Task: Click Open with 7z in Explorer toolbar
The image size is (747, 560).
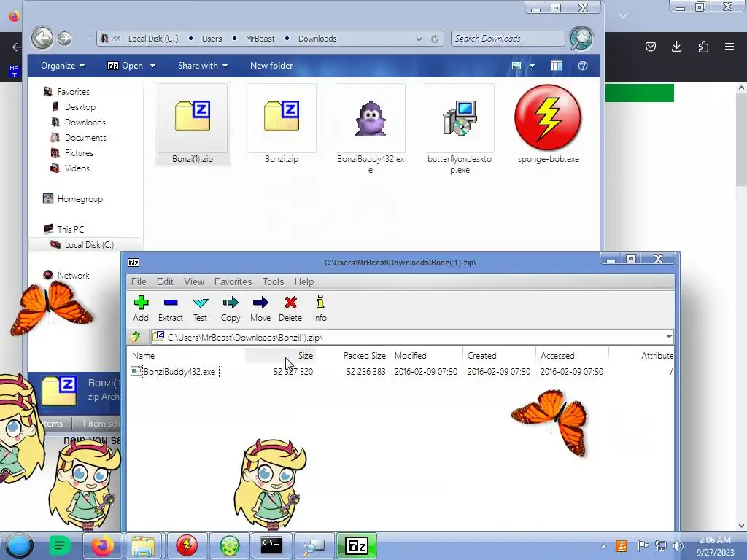Action: [125, 66]
